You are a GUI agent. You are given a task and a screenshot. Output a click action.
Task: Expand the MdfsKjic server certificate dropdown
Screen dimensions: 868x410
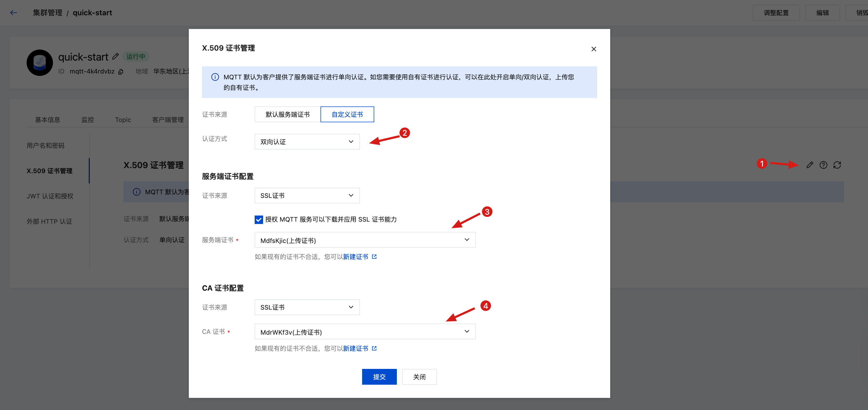coord(365,240)
